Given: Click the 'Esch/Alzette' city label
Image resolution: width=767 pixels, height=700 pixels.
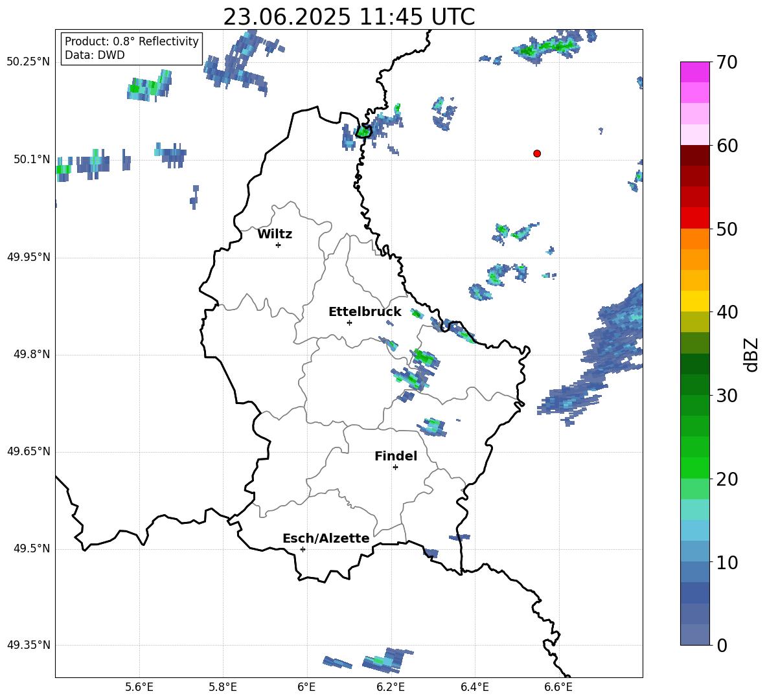Looking at the screenshot, I should (x=326, y=538).
